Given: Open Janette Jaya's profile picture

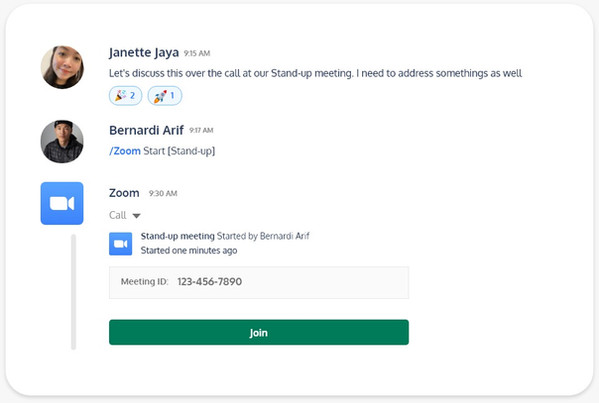Looking at the screenshot, I should (62, 67).
